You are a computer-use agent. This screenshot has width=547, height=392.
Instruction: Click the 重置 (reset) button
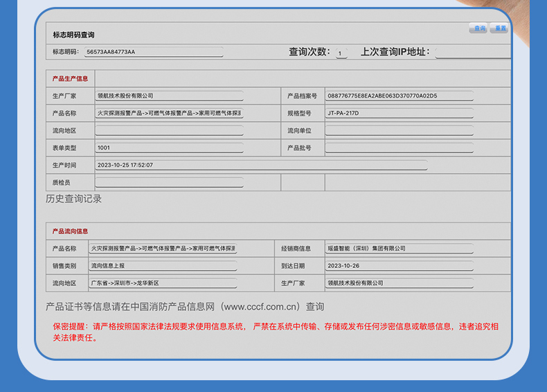[x=499, y=28]
